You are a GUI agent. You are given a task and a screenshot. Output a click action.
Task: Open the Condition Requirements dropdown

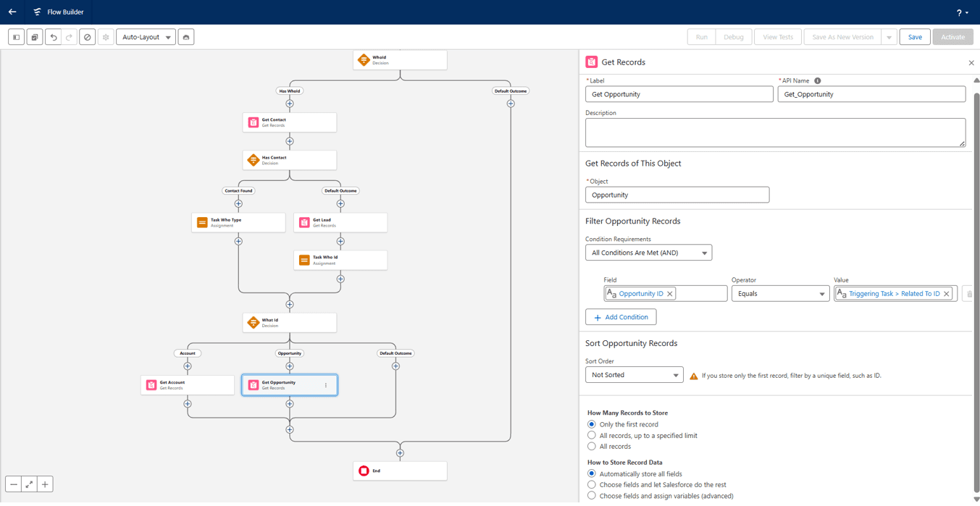point(648,253)
